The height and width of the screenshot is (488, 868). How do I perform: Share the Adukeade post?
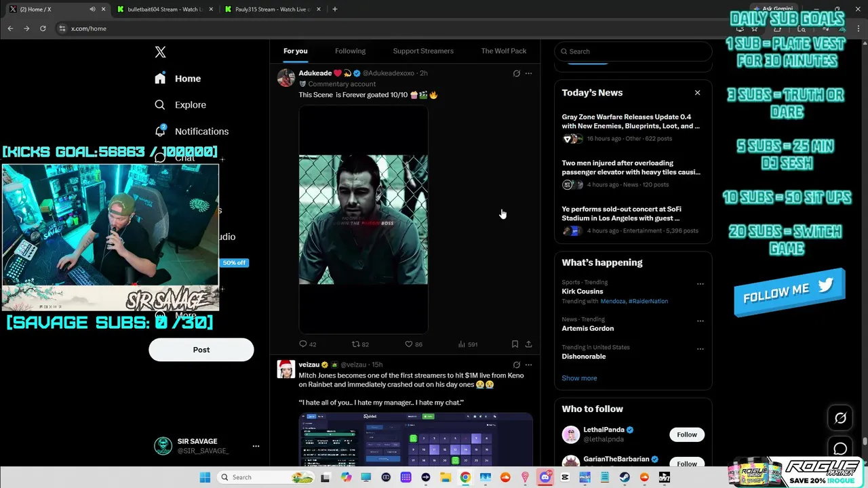[528, 344]
